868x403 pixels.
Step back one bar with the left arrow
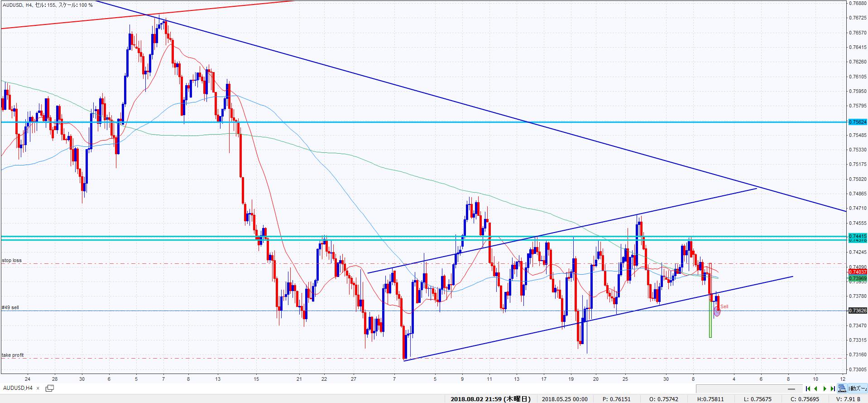pos(816,388)
